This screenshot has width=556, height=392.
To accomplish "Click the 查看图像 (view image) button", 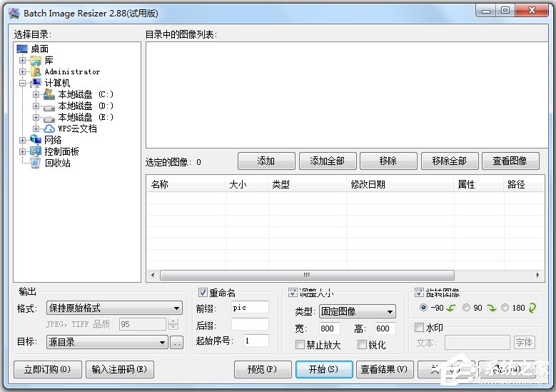I will point(510,161).
